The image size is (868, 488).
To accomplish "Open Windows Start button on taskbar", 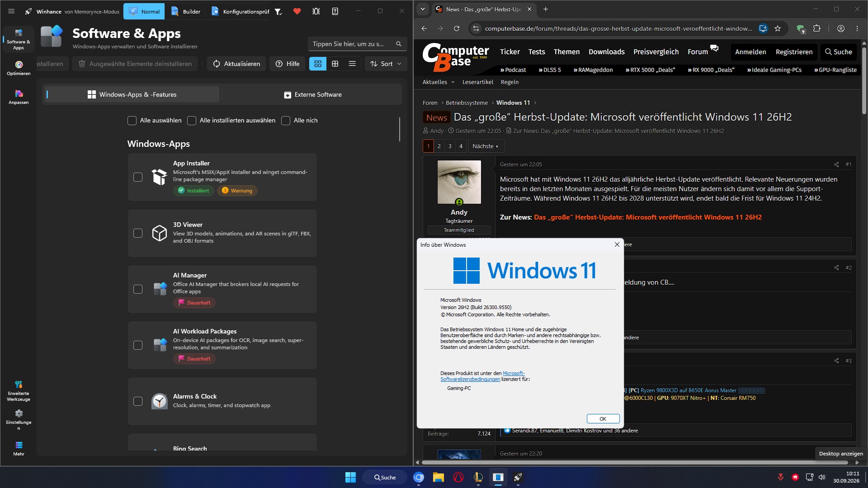I will pyautogui.click(x=350, y=477).
